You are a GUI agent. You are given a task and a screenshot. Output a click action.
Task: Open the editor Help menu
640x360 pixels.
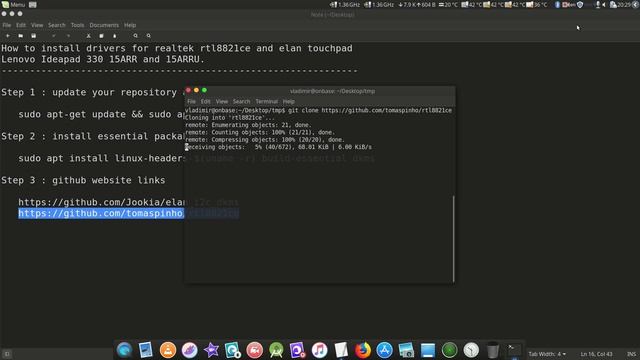coord(130,25)
